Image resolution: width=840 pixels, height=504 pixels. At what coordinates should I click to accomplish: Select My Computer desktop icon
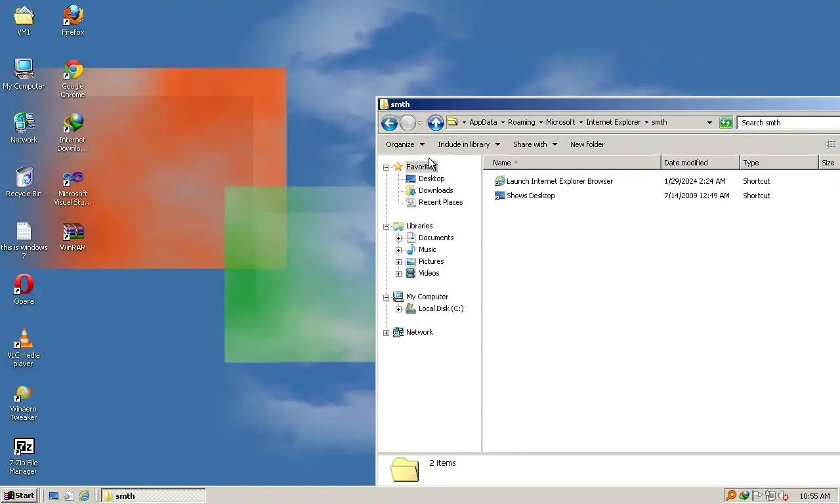coord(24,75)
